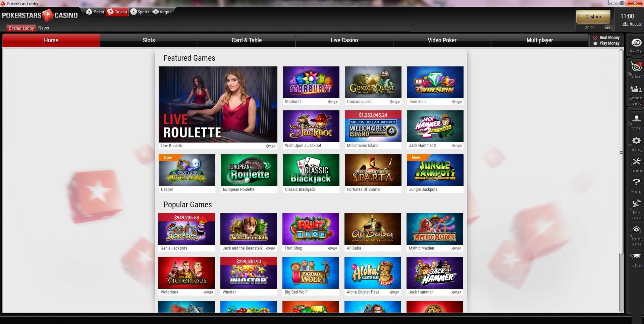Open the Leader Board podium icon
The image size is (644, 324).
(636, 89)
